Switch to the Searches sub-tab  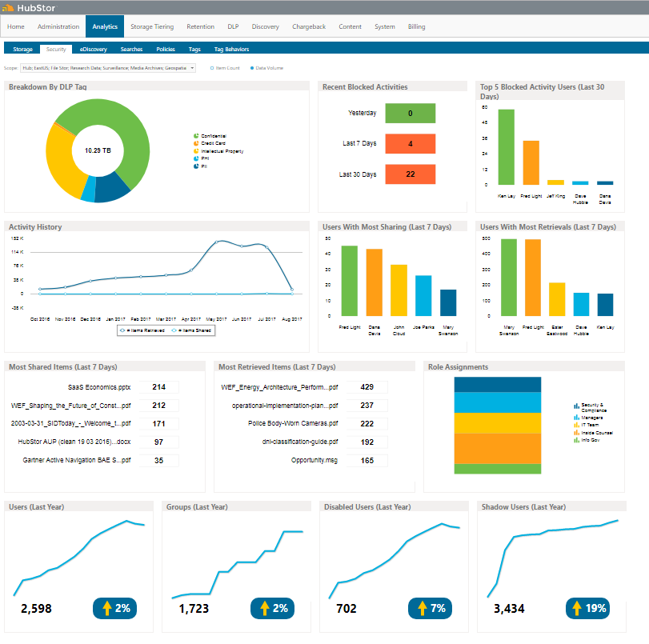pyautogui.click(x=131, y=50)
